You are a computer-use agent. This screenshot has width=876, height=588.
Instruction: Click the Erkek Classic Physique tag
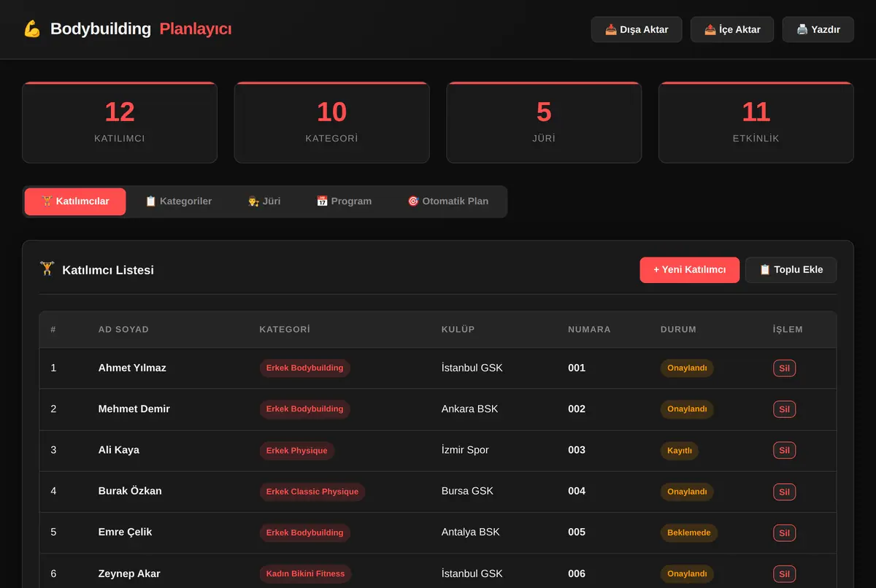pyautogui.click(x=312, y=492)
